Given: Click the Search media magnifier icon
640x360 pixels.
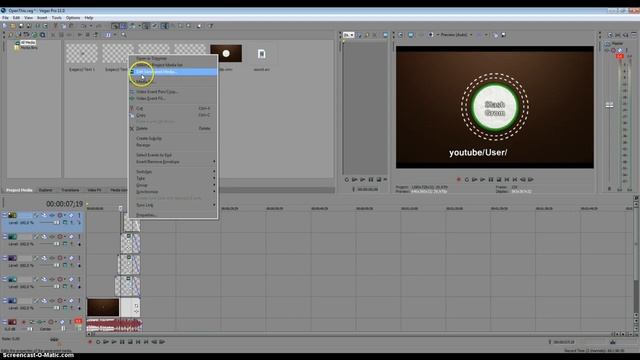Looking at the screenshot, I should coord(124,35).
